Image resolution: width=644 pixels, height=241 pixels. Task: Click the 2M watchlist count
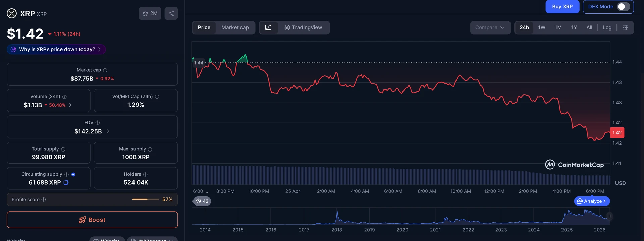[154, 13]
